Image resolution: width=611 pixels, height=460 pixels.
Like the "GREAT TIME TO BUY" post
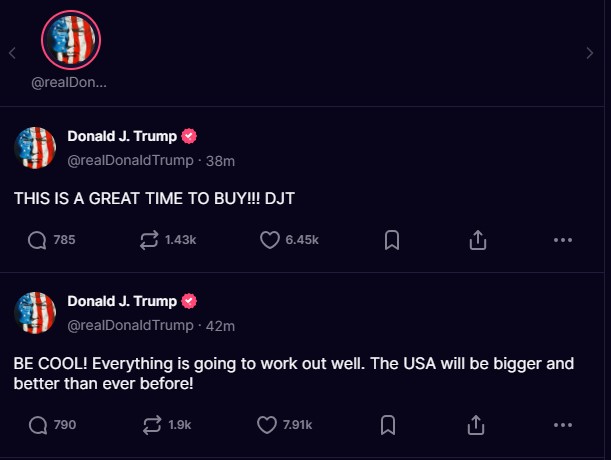click(268, 240)
